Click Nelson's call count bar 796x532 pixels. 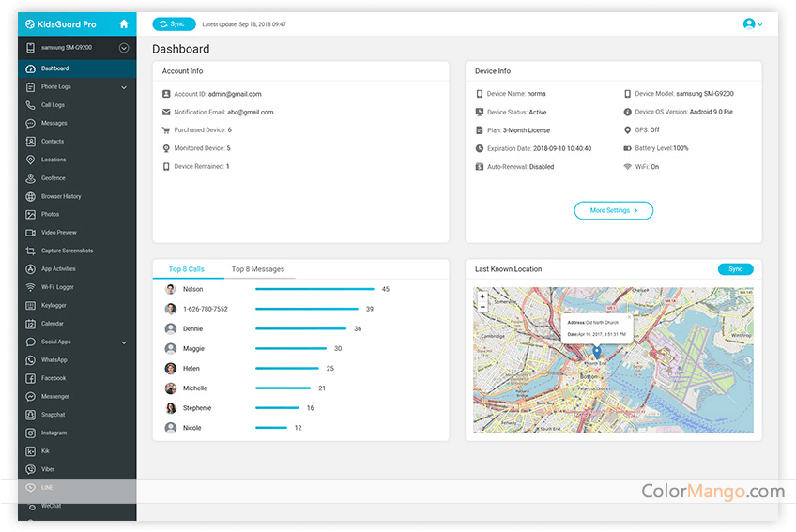point(314,289)
